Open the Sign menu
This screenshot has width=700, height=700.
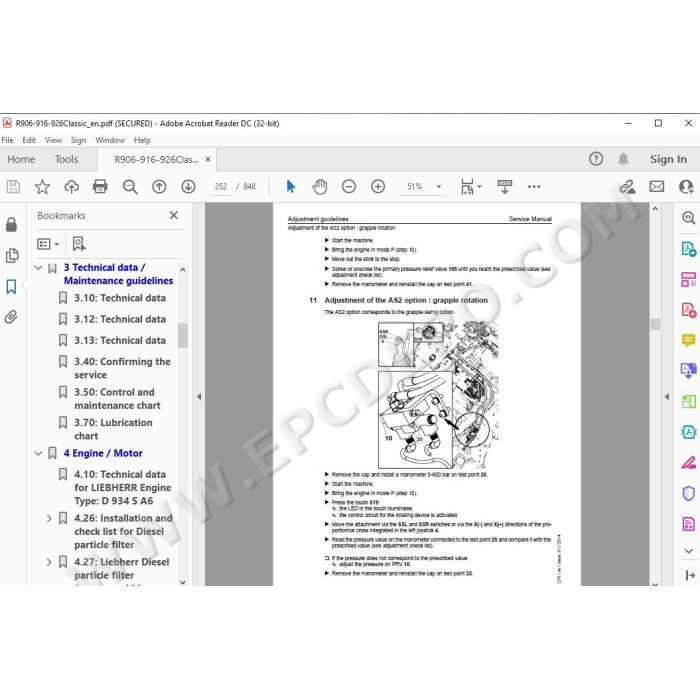pyautogui.click(x=78, y=140)
